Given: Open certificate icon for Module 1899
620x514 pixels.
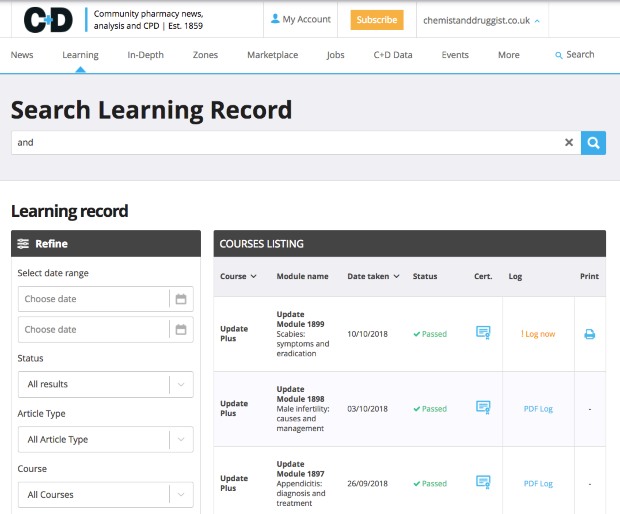Looking at the screenshot, I should coord(483,333).
